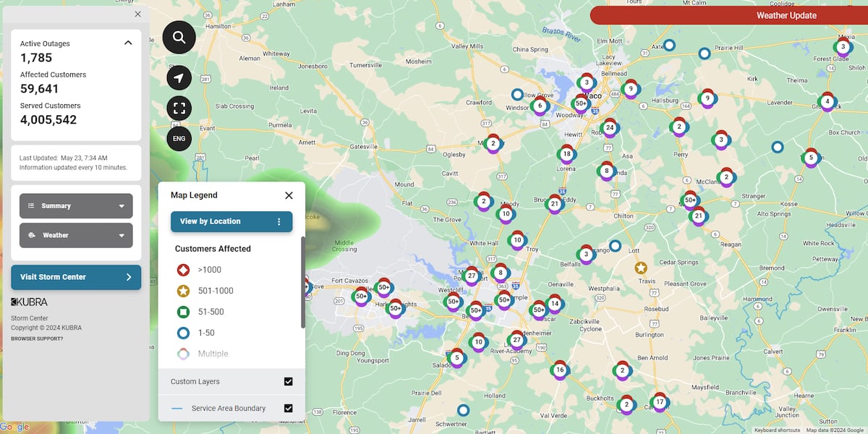868x434 pixels.
Task: Click the outage cluster marked 18 near Lorena
Action: click(566, 154)
